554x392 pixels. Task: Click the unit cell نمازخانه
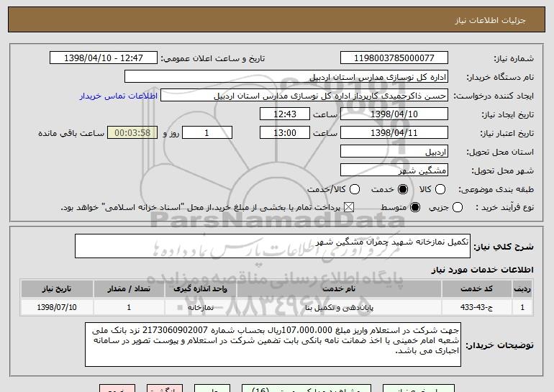[x=200, y=307]
